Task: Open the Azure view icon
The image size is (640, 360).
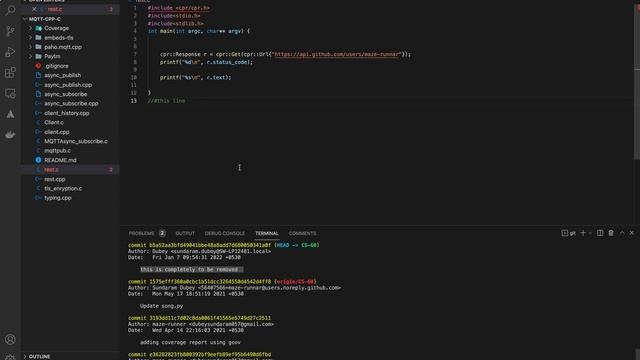Action: tap(10, 114)
